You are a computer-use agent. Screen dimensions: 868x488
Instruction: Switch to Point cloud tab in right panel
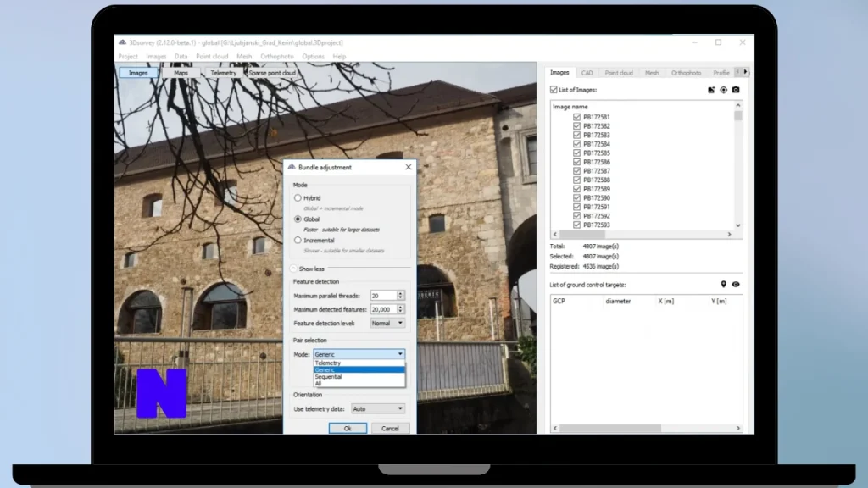pyautogui.click(x=619, y=73)
